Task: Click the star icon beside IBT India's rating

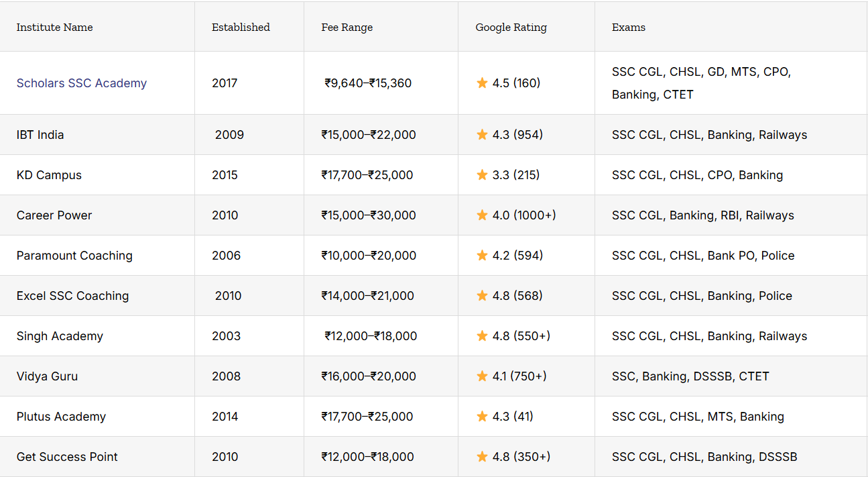Action: pos(482,135)
